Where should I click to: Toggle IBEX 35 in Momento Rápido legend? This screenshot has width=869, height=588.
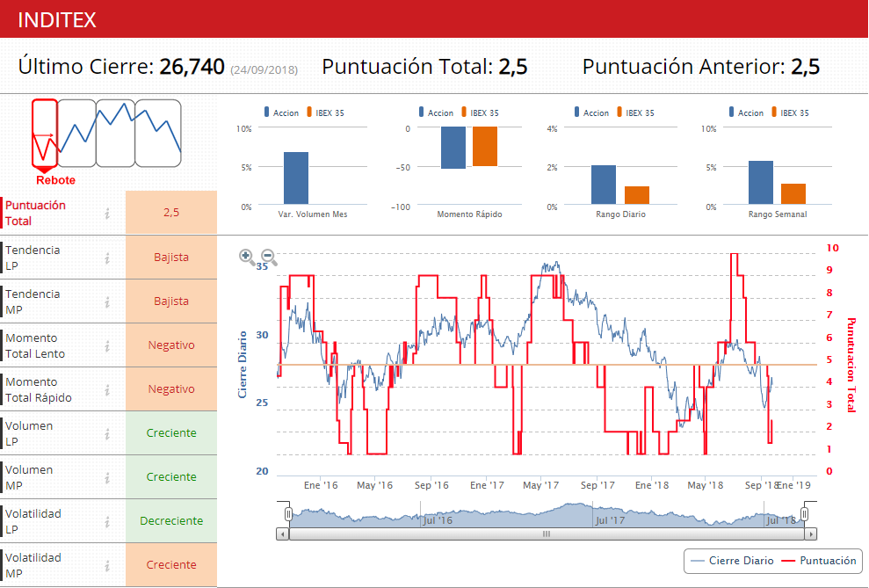(480, 113)
